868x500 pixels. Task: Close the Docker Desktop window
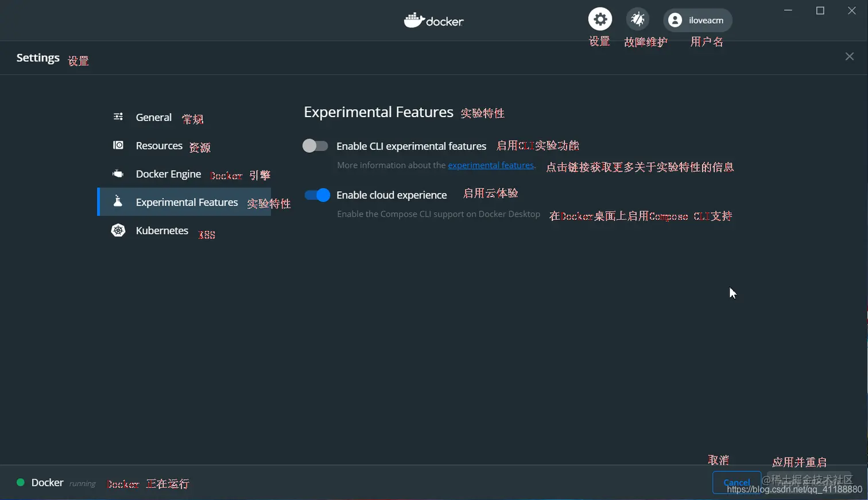pyautogui.click(x=852, y=10)
